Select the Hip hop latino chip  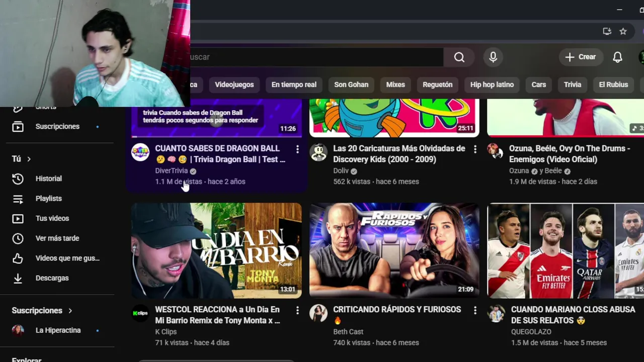click(x=492, y=84)
